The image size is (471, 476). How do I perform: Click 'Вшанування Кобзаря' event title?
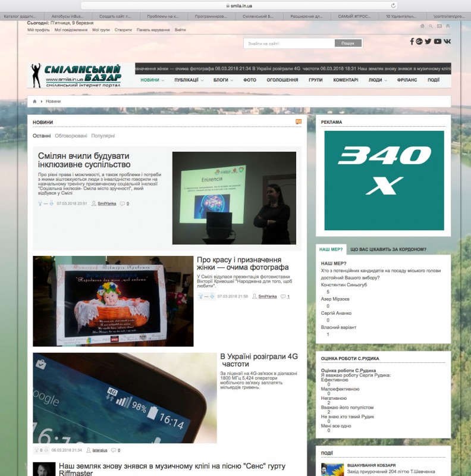pos(371,465)
